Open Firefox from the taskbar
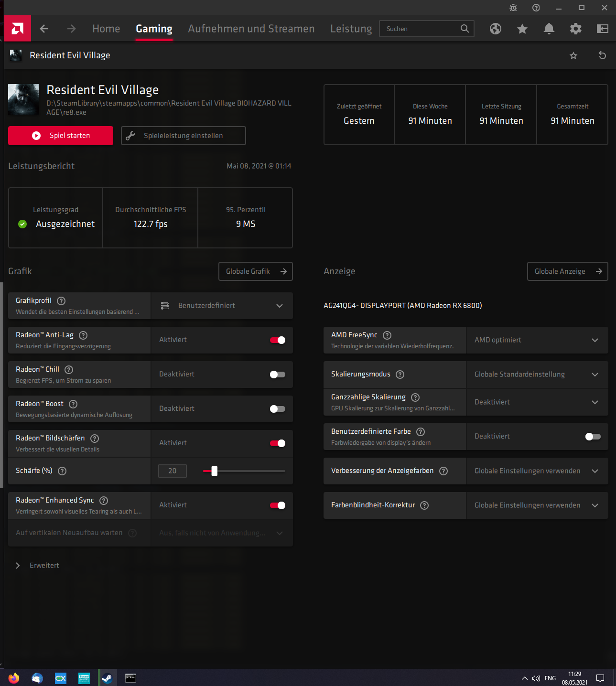616x686 pixels. pos(14,678)
